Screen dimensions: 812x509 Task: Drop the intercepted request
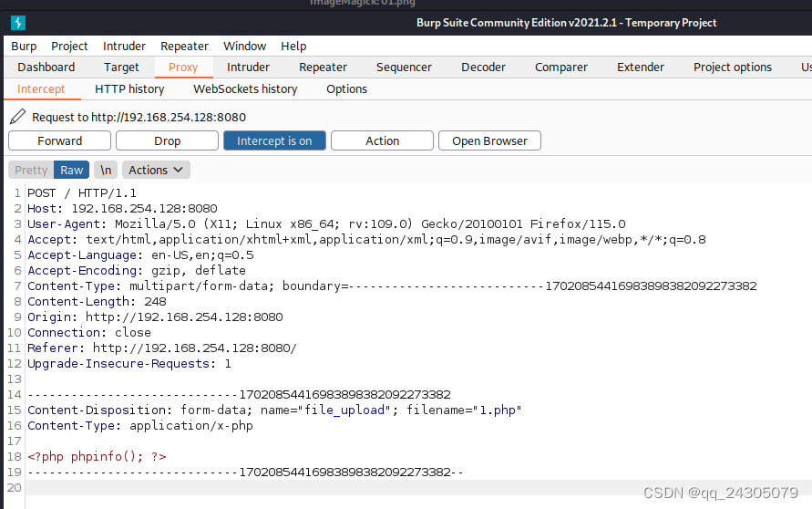point(168,140)
